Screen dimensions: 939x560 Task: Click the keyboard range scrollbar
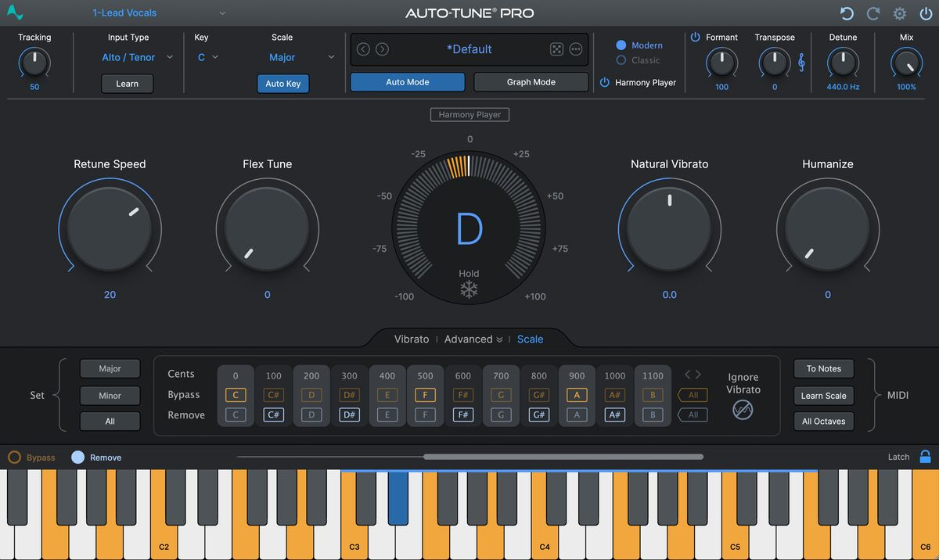pos(563,457)
